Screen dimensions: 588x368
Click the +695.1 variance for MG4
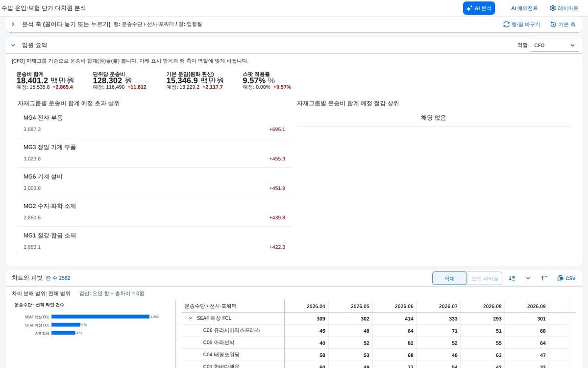pyautogui.click(x=277, y=130)
